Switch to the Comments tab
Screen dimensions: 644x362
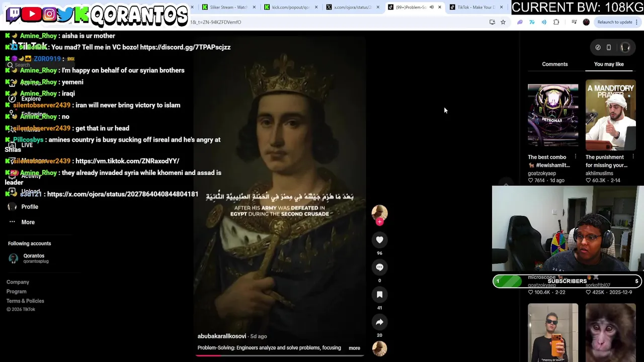554,64
